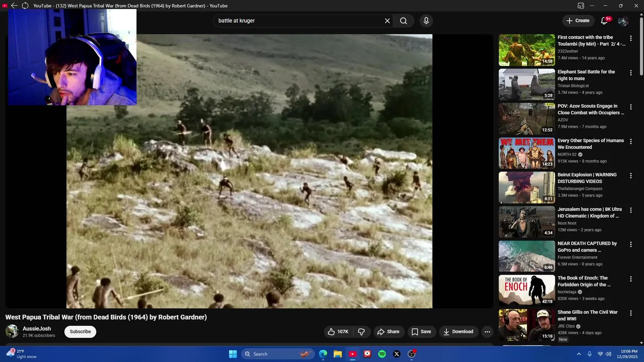Visit the NORTH 02 channel
Image resolution: width=644 pixels, height=362 pixels.
[x=567, y=154]
